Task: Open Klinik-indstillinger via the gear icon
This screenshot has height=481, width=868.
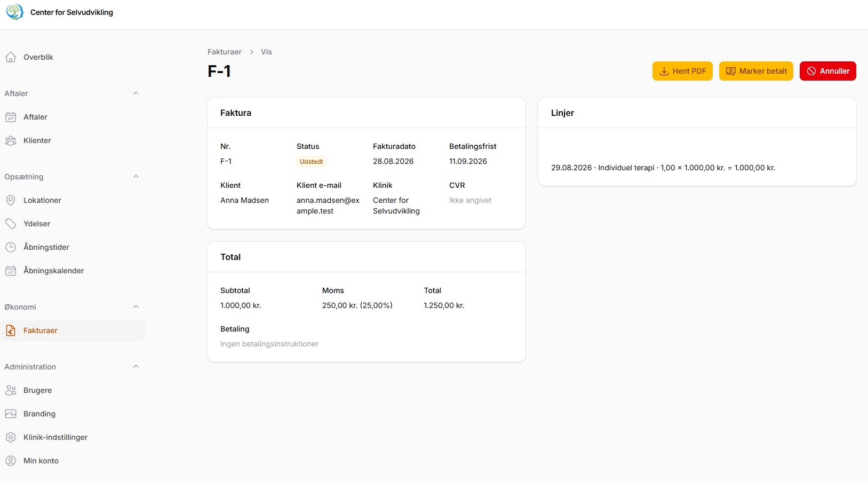Action: [11, 437]
